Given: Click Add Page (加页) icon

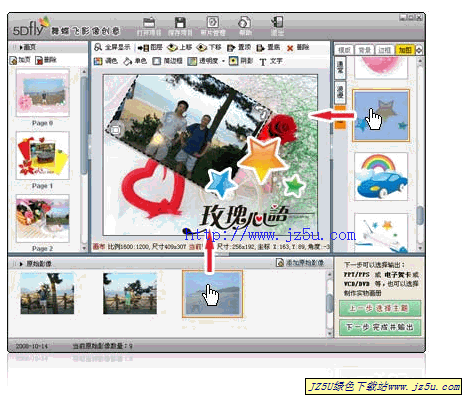Looking at the screenshot, I should pyautogui.click(x=20, y=60).
